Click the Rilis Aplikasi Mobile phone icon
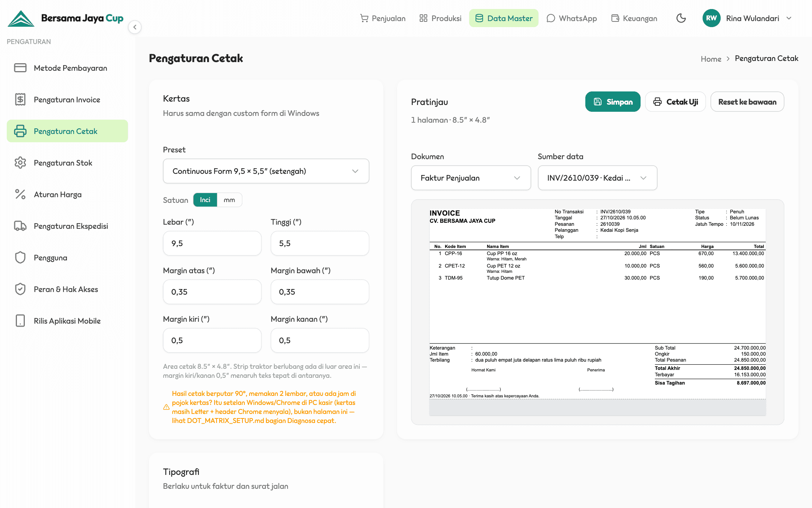812x508 pixels. pyautogui.click(x=20, y=321)
